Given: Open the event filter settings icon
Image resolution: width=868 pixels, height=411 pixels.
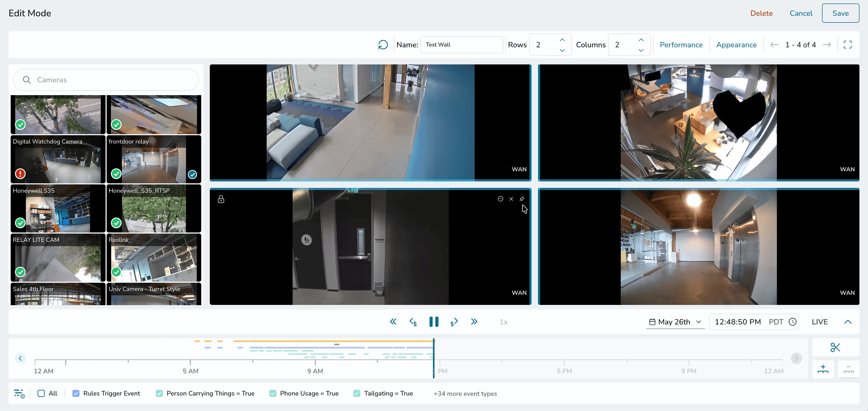Looking at the screenshot, I should coord(19,393).
